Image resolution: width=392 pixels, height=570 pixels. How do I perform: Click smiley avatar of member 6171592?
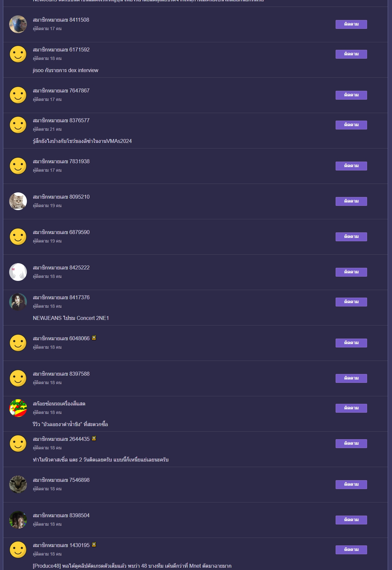click(x=18, y=54)
